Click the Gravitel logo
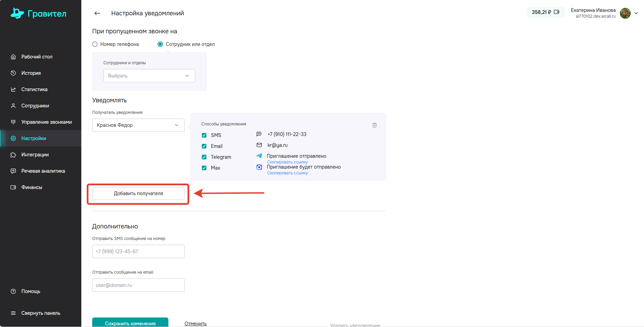 [38, 14]
